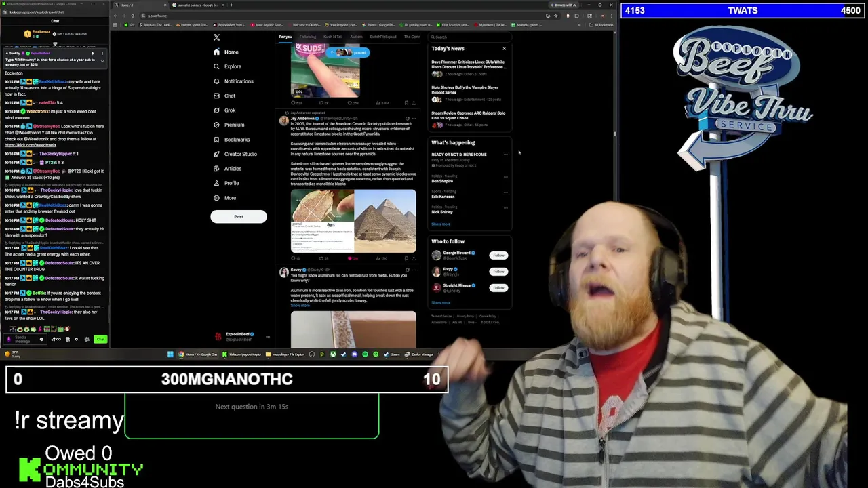Open the Dave Plummer Linux GUIs news story
The width and height of the screenshot is (868, 488).
pos(469,66)
